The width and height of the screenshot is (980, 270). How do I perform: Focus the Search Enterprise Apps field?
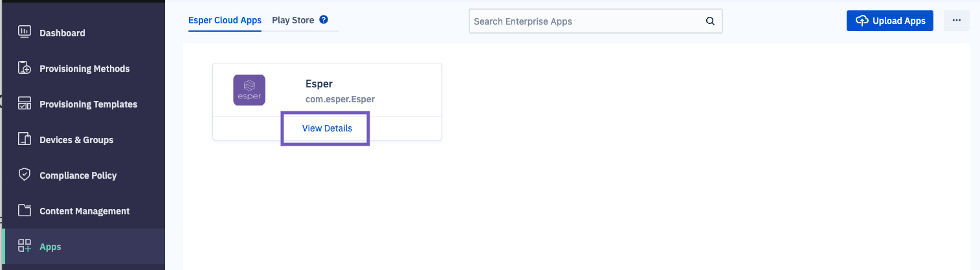[x=596, y=21]
